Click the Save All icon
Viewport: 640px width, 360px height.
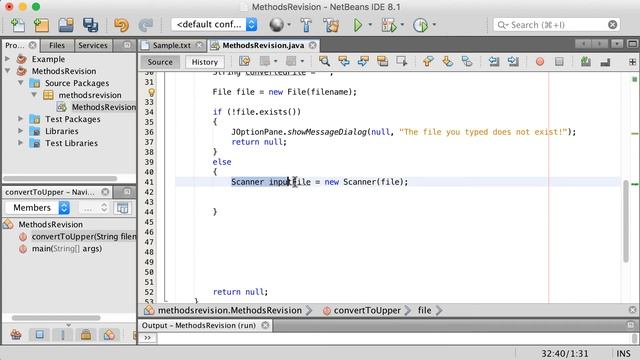[90, 25]
